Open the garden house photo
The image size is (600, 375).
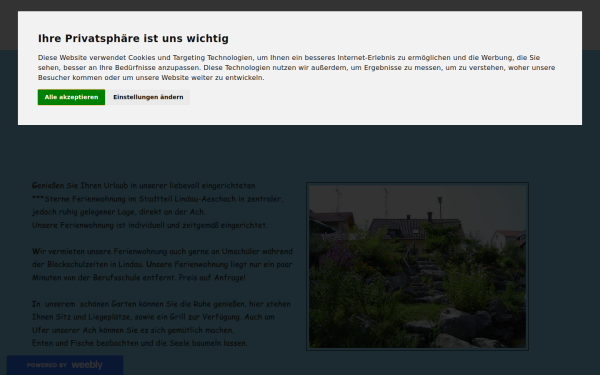click(x=417, y=266)
